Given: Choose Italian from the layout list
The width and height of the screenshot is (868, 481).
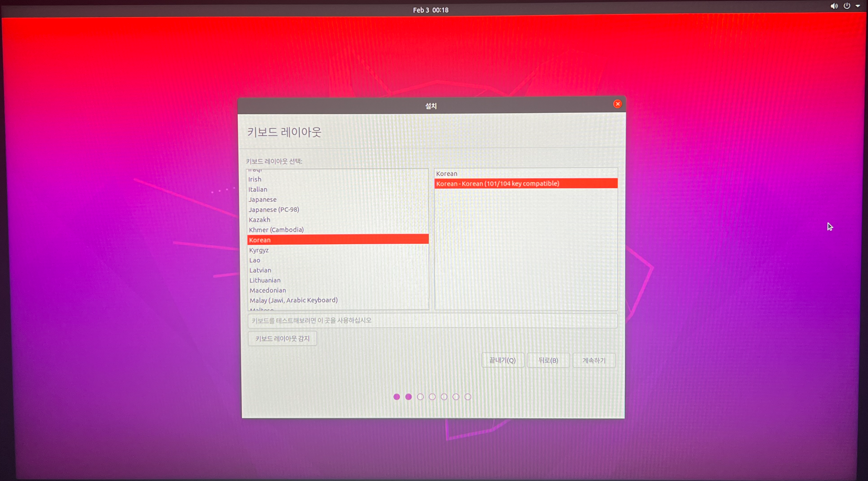Looking at the screenshot, I should point(258,189).
